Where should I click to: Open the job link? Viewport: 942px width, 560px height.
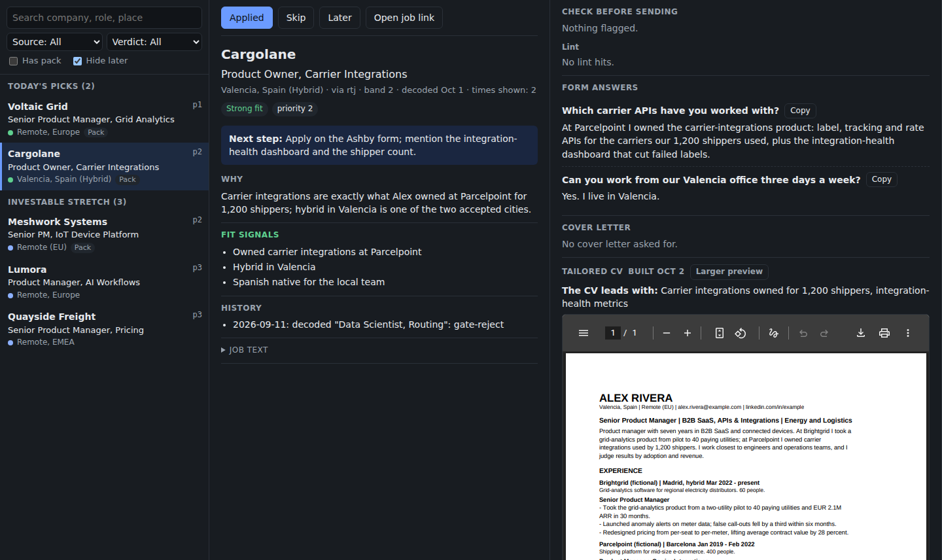click(404, 18)
